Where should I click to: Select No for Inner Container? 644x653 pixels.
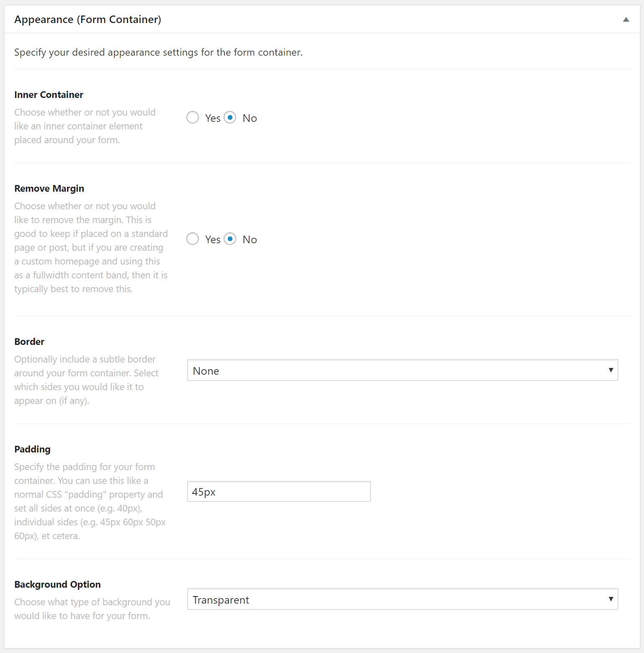click(230, 118)
